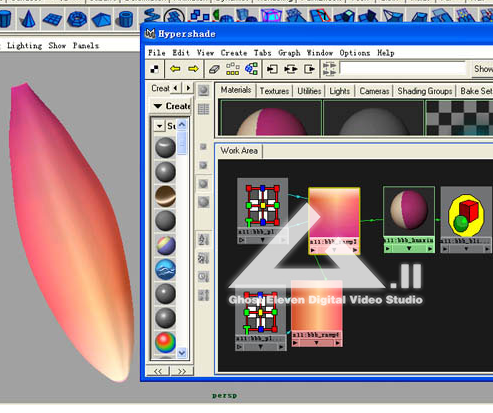Open the Create dropdown in create bar
493x413 pixels.
[x=170, y=106]
